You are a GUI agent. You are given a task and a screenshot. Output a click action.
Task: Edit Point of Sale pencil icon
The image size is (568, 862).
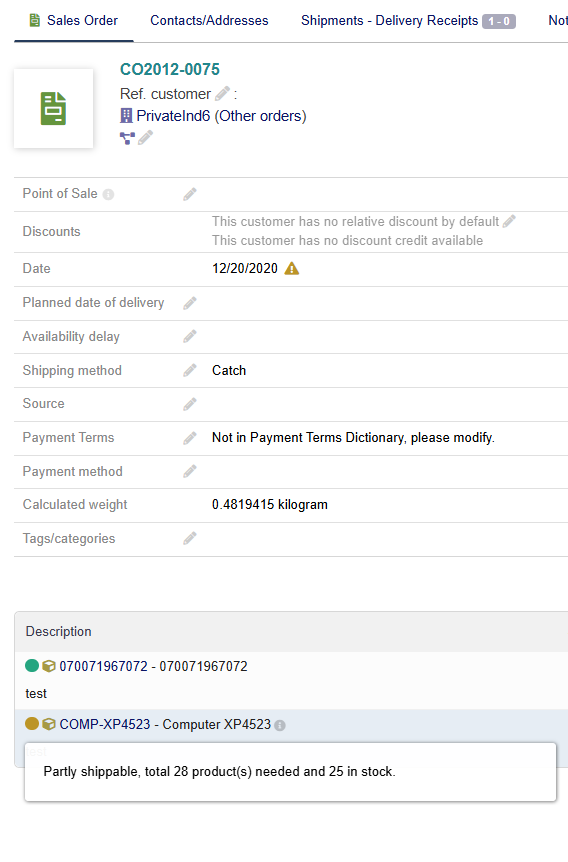coord(190,194)
